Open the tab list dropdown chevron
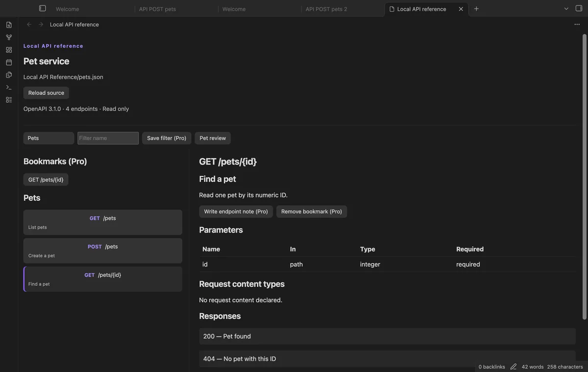This screenshot has height=372, width=588. (566, 8)
